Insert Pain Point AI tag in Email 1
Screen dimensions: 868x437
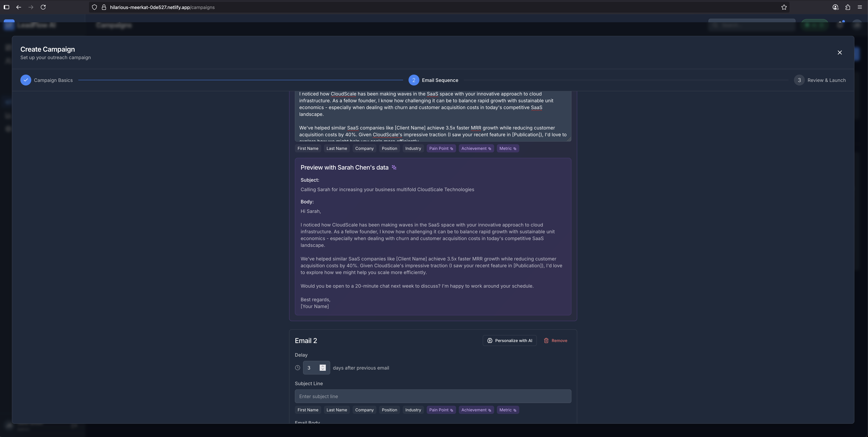click(441, 149)
